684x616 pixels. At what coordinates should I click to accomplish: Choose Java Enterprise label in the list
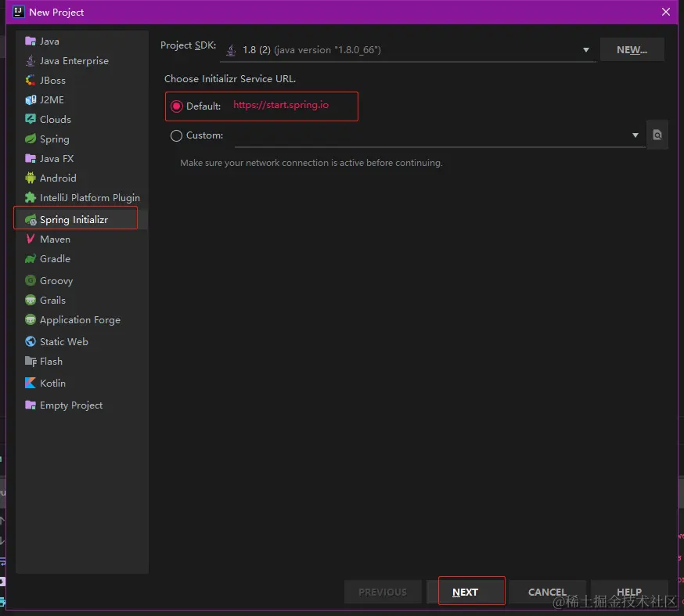click(x=74, y=60)
